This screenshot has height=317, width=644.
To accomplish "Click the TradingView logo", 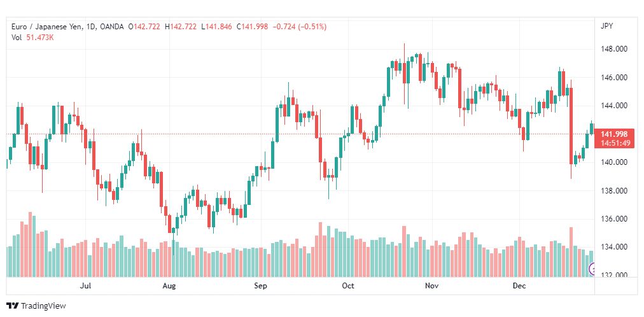I will tap(36, 306).
